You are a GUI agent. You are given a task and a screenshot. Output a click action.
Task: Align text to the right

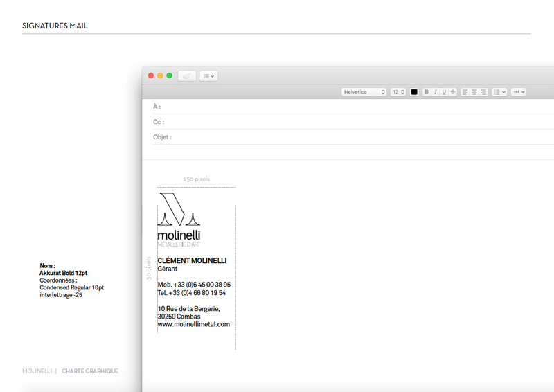click(483, 92)
